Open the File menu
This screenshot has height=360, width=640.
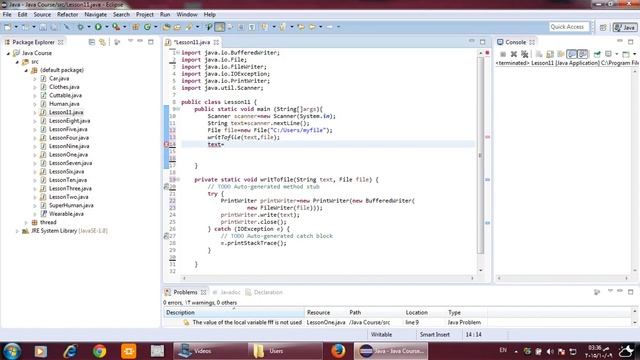click(7, 14)
